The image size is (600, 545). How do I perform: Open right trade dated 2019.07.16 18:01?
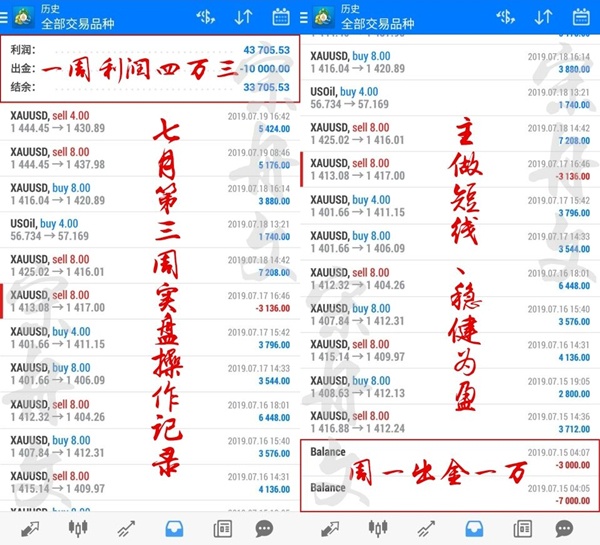click(x=450, y=279)
